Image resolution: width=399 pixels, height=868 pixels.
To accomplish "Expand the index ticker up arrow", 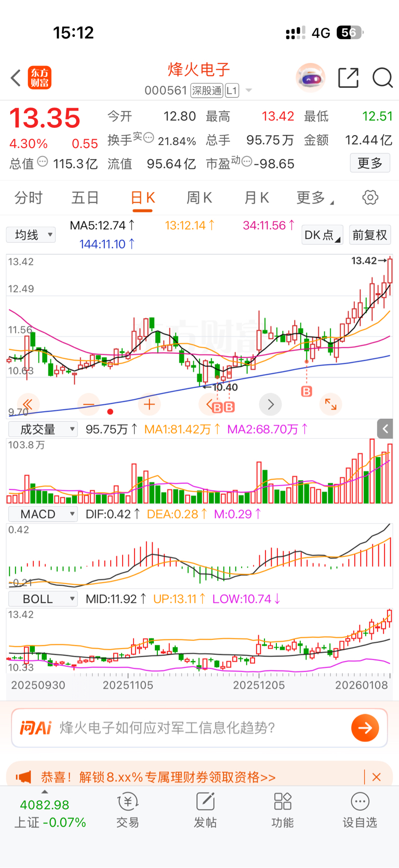I will point(45,792).
